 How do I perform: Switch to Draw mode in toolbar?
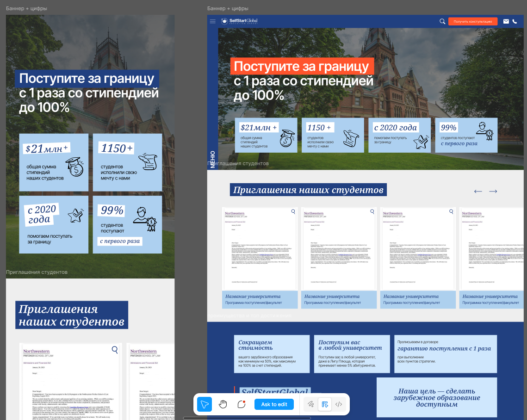[311, 404]
